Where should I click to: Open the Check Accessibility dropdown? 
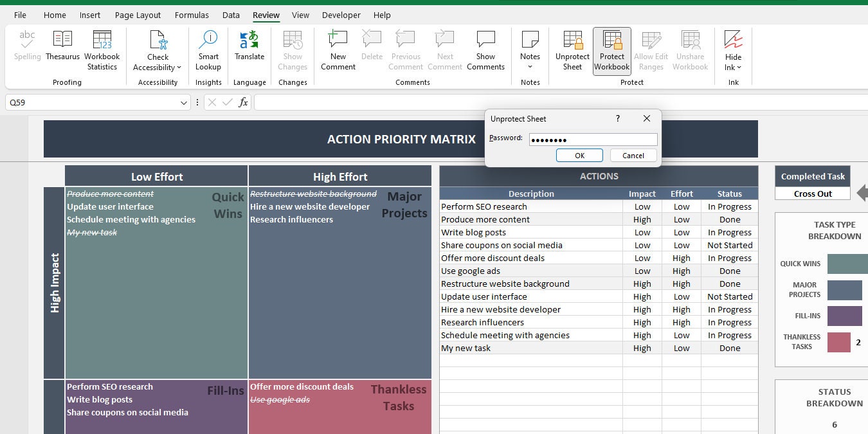point(157,67)
